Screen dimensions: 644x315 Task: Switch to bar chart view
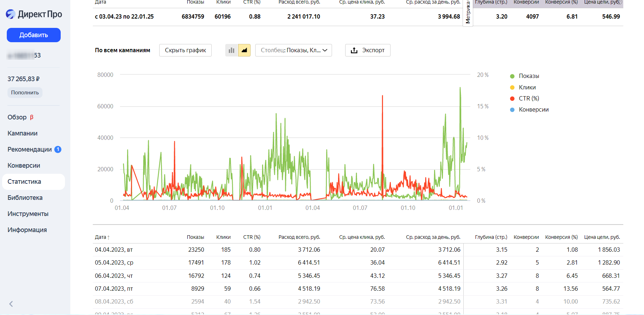click(x=231, y=50)
